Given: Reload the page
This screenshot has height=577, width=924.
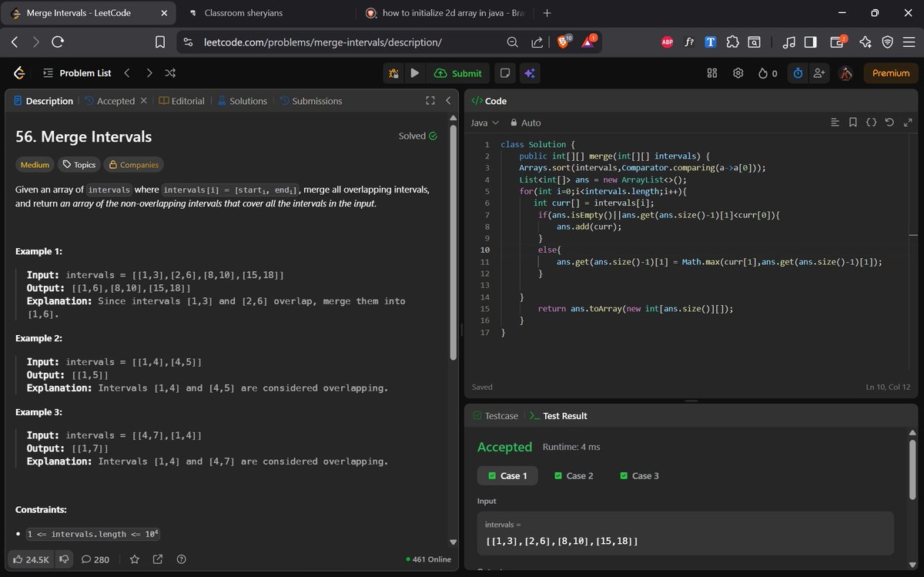Looking at the screenshot, I should coord(58,42).
